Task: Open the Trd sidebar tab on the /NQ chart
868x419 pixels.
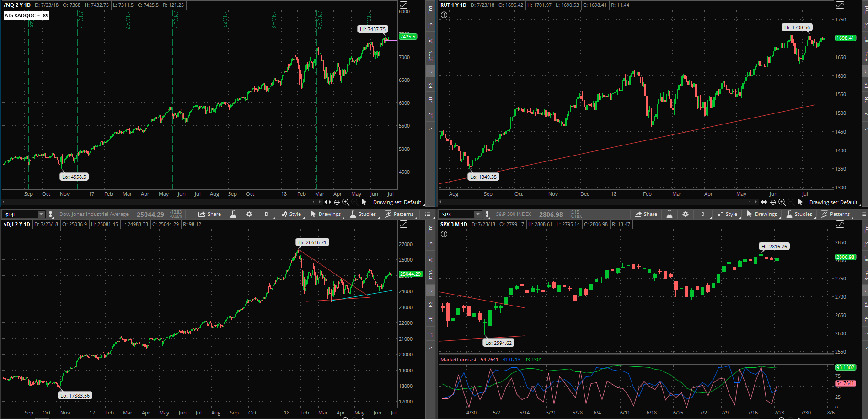Action: pyautogui.click(x=430, y=10)
